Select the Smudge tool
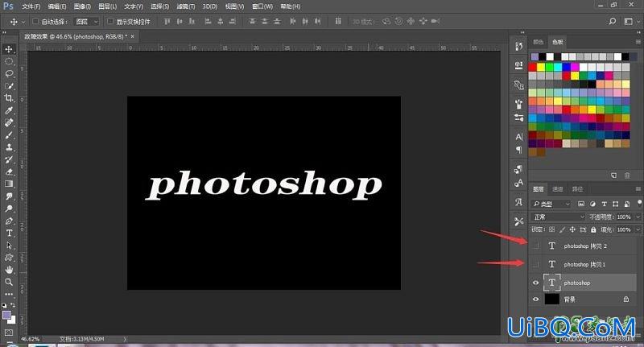 [x=9, y=196]
